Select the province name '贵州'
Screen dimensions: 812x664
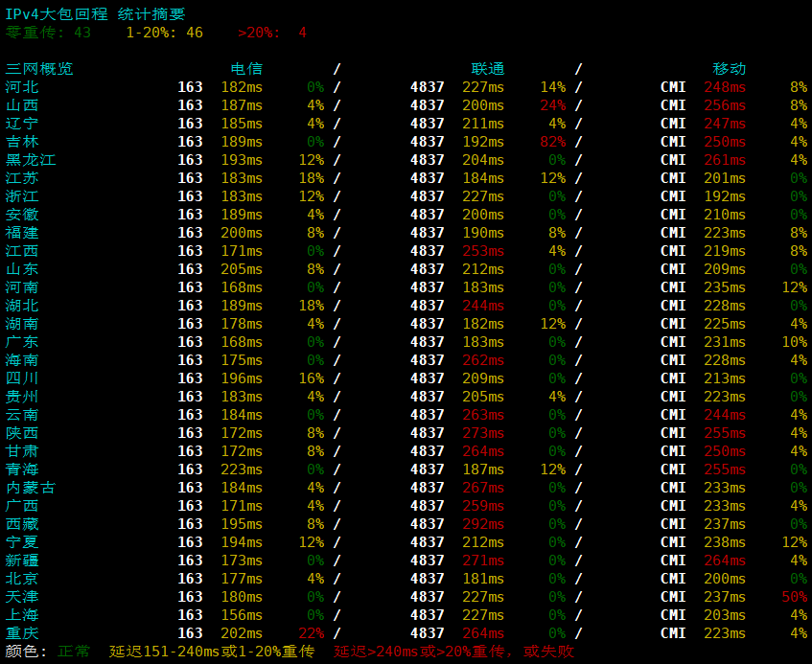point(22,397)
